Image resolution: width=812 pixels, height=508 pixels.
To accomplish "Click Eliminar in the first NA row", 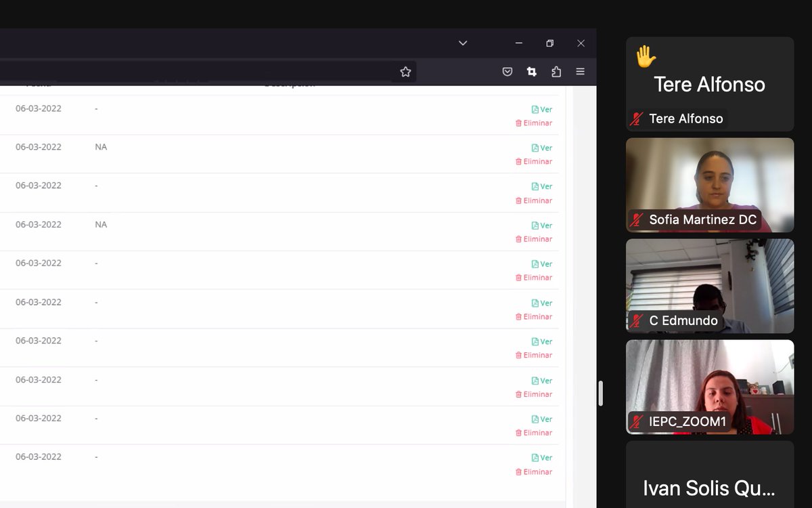I will pyautogui.click(x=534, y=162).
